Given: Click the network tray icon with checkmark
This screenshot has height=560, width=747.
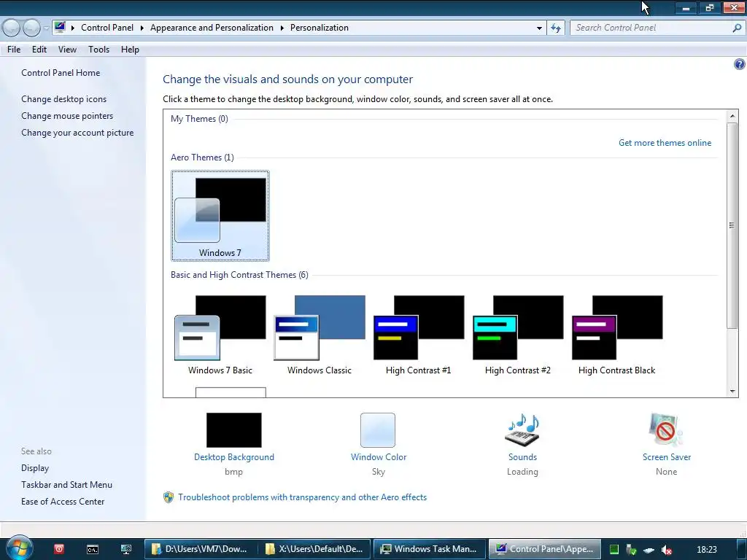Looking at the screenshot, I should pyautogui.click(x=631, y=550).
